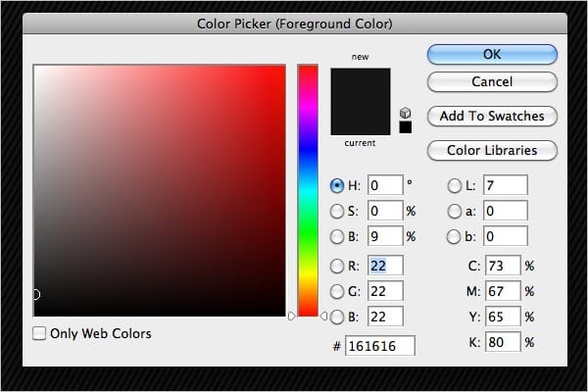
Task: Click the new color preview swatch
Action: click(360, 102)
